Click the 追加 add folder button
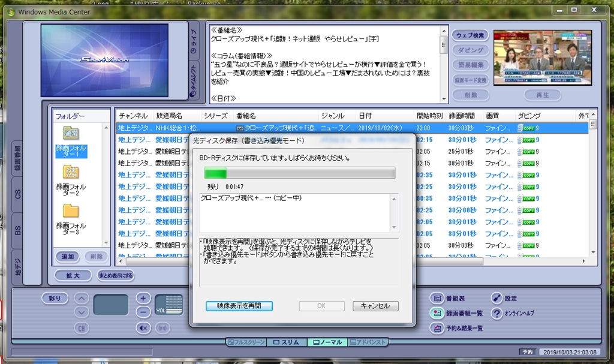The width and height of the screenshot is (614, 364). pyautogui.click(x=67, y=257)
